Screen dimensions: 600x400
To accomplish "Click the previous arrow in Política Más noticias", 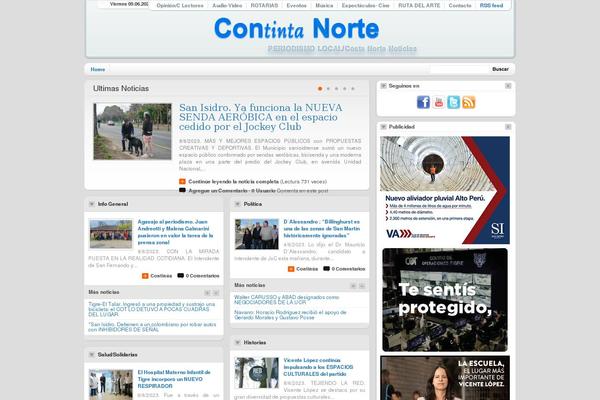I will click(x=353, y=286).
